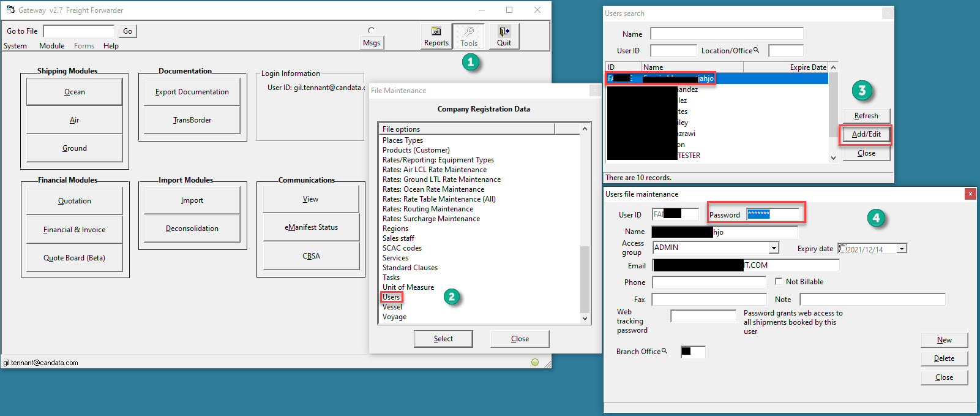The width and height of the screenshot is (980, 416).
Task: Select Voyage in file options list
Action: pyautogui.click(x=394, y=317)
